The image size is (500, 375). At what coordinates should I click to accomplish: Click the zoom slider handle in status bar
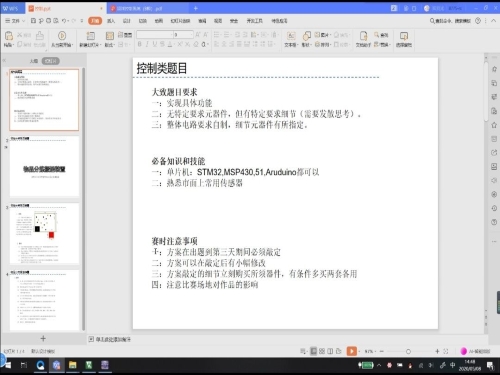tap(408, 351)
